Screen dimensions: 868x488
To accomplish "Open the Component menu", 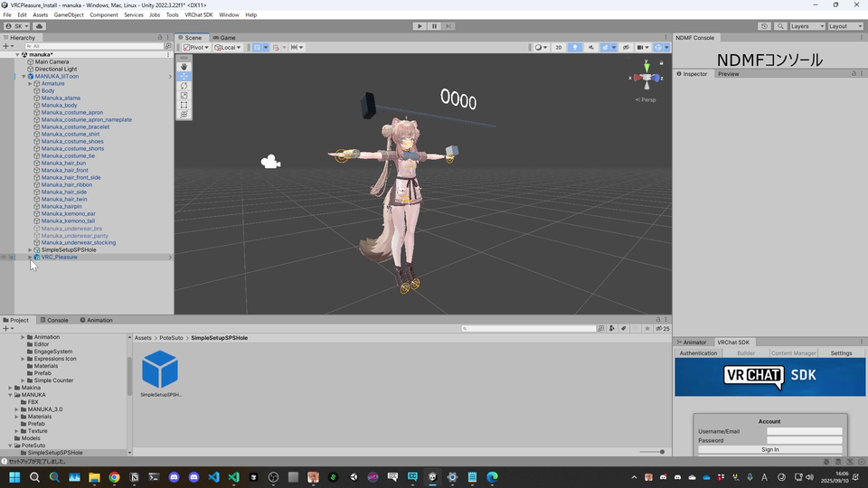I will [x=103, y=15].
